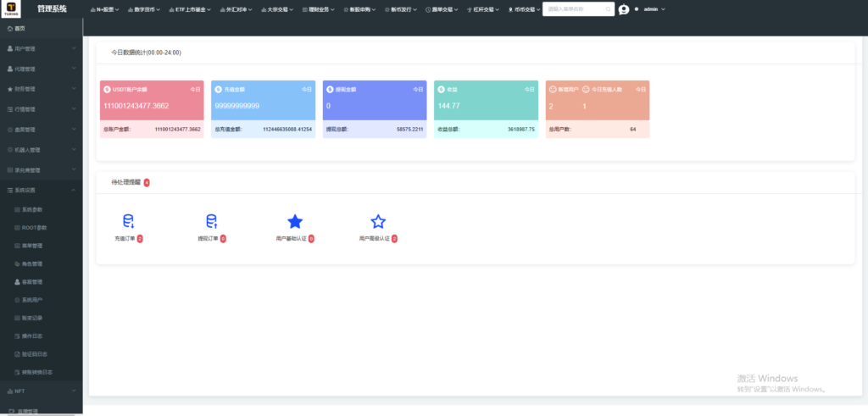Expand the 行情管理 sidebar menu

coord(42,109)
